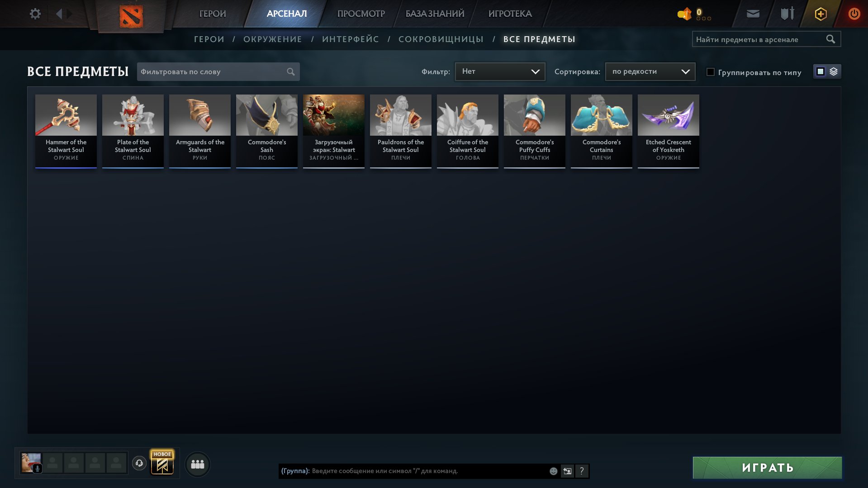
Task: Open the emoticon smiley in chat
Action: pyautogui.click(x=553, y=471)
